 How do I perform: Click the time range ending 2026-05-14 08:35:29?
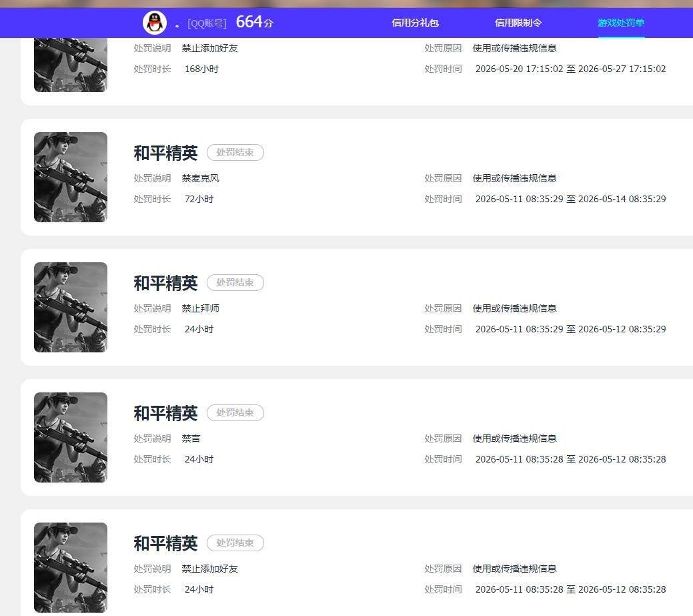tap(570, 199)
